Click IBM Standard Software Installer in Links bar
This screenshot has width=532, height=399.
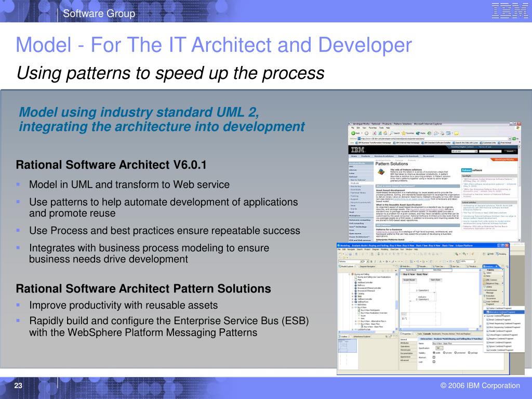tap(436, 143)
